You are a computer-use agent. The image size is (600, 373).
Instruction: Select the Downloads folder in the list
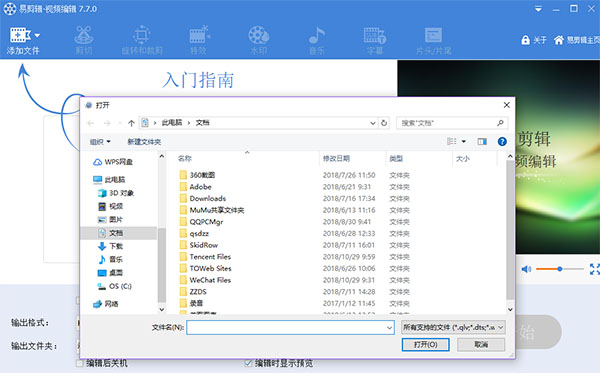203,199
